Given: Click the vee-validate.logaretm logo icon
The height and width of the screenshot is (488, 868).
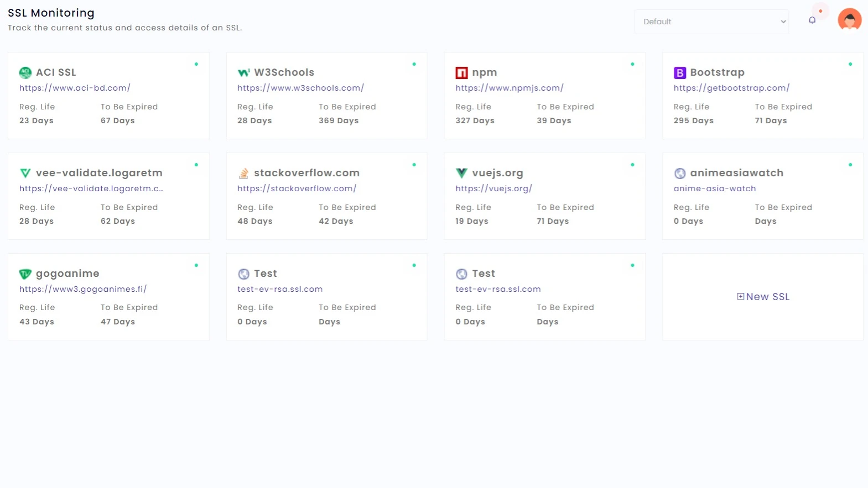Looking at the screenshot, I should [25, 173].
